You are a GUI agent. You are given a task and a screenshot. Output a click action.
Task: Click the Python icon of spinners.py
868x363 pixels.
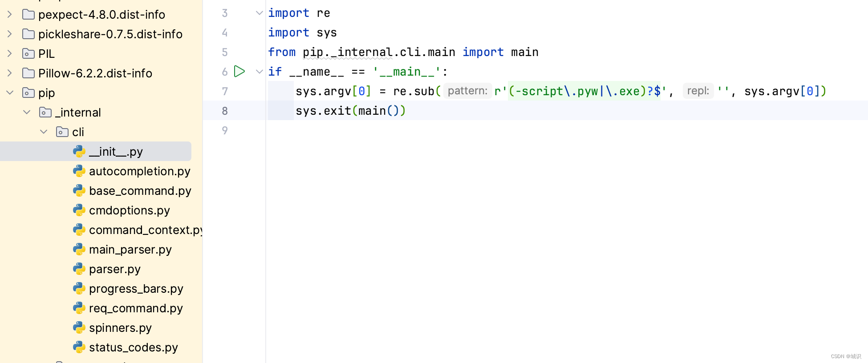click(79, 328)
